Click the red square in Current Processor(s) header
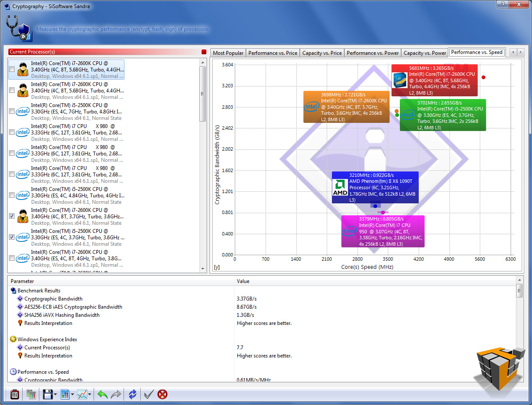Viewport: 532px width, 405px height. point(204,52)
